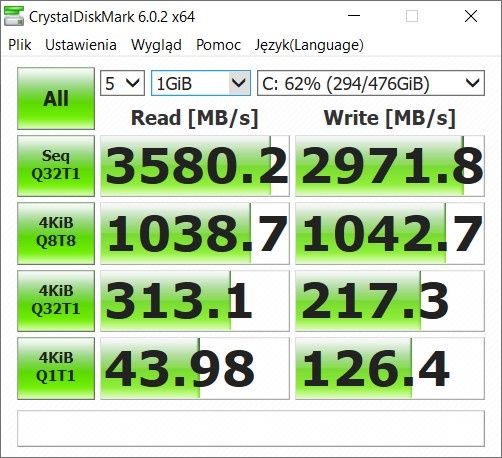Click the Seq write result 2971.8
This screenshot has width=502, height=458.
click(390, 166)
